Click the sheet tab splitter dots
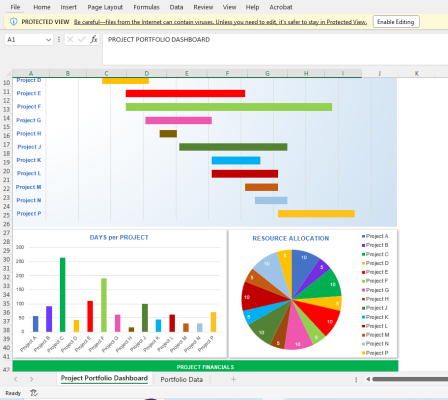The height and width of the screenshot is (400, 448). [356, 379]
